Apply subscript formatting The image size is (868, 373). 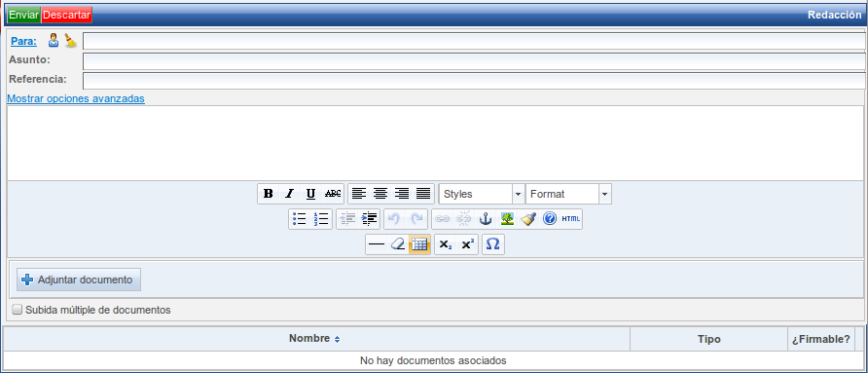click(x=446, y=244)
